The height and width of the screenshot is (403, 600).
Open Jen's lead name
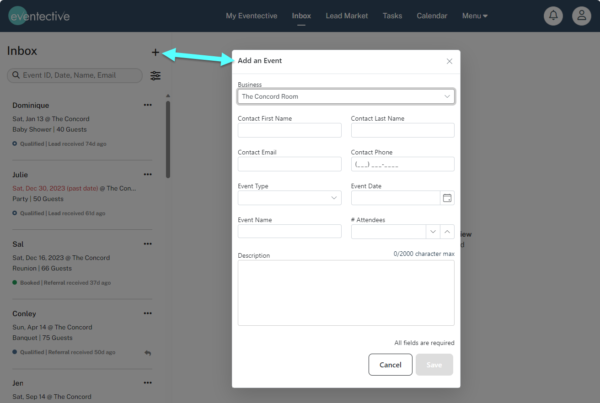(18, 383)
